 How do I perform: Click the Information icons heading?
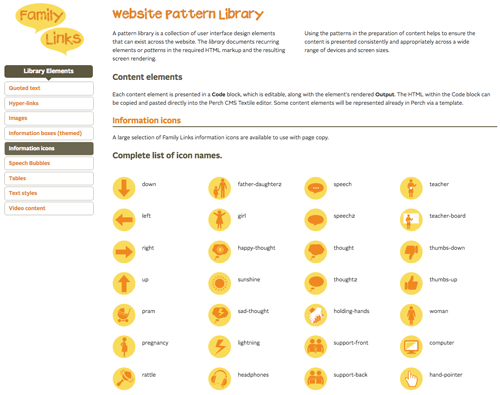146,120
